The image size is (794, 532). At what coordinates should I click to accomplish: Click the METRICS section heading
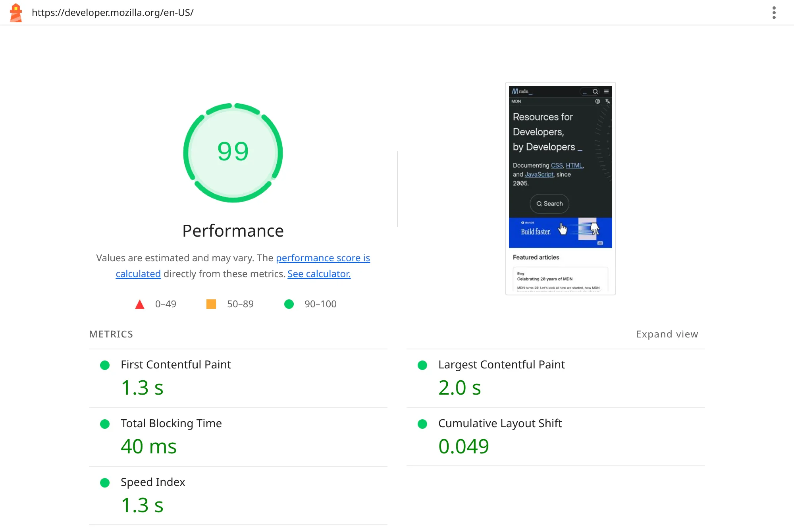(x=111, y=334)
